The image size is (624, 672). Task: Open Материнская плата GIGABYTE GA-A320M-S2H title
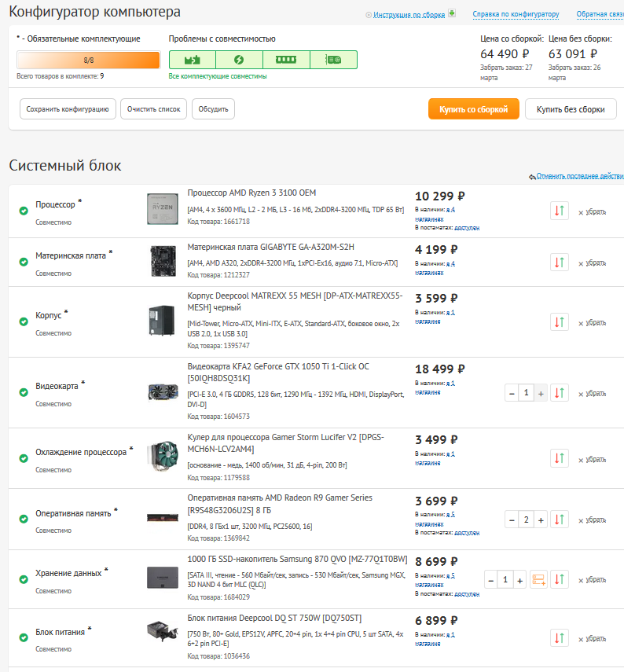click(271, 247)
